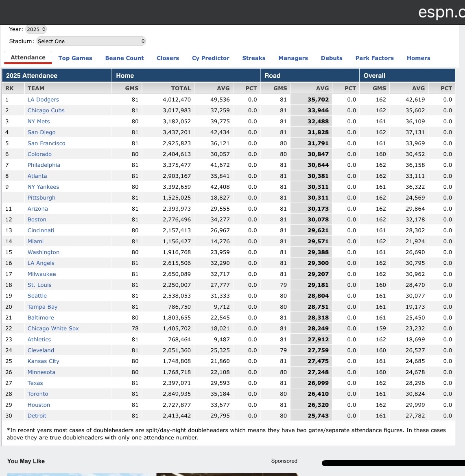
Task: Switch to the Streaks tab
Action: click(254, 58)
